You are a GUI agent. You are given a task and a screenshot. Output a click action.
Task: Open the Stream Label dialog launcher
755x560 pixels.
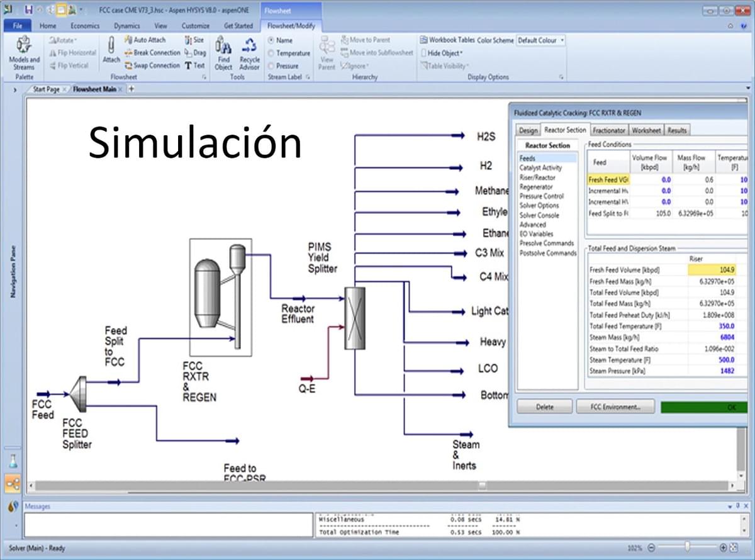coord(308,77)
